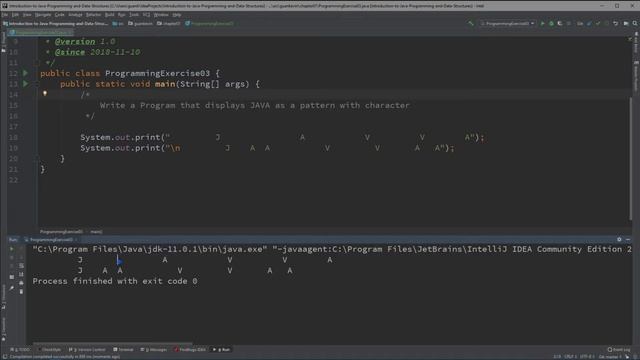The image size is (640, 360).
Task: Open the Terminal tool window tab
Action: (x=123, y=350)
